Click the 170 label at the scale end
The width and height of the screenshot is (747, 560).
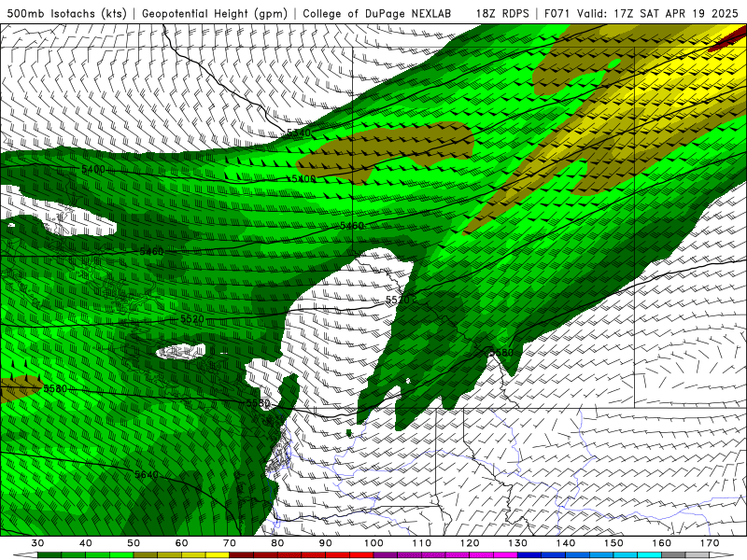[x=710, y=543]
